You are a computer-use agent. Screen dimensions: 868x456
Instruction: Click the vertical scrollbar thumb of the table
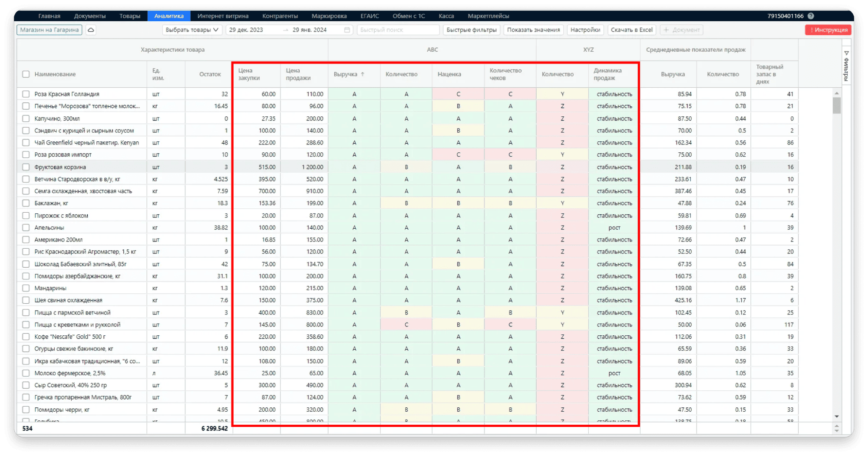(836, 105)
